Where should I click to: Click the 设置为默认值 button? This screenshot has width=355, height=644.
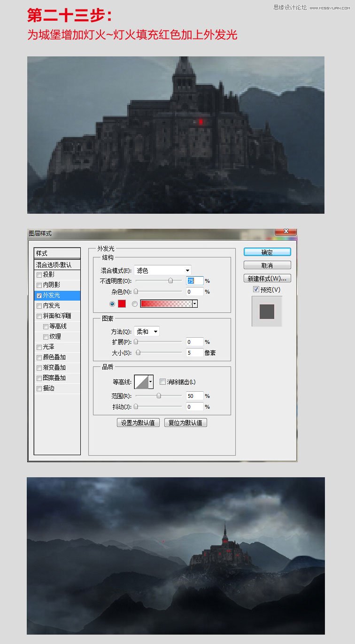(139, 423)
